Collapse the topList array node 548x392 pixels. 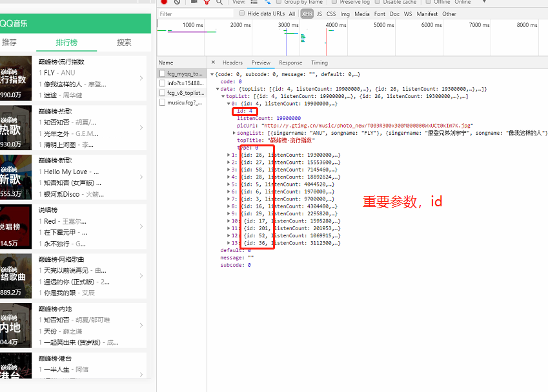[x=223, y=96]
